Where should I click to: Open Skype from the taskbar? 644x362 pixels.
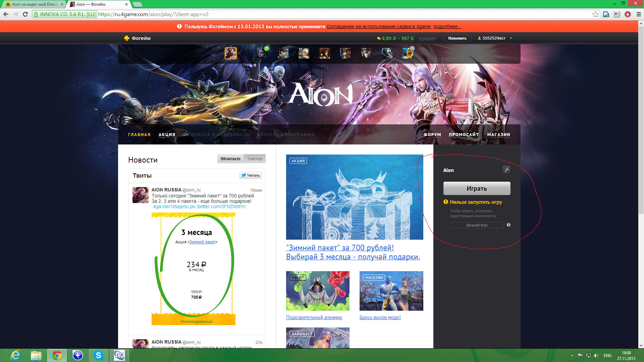(x=98, y=355)
